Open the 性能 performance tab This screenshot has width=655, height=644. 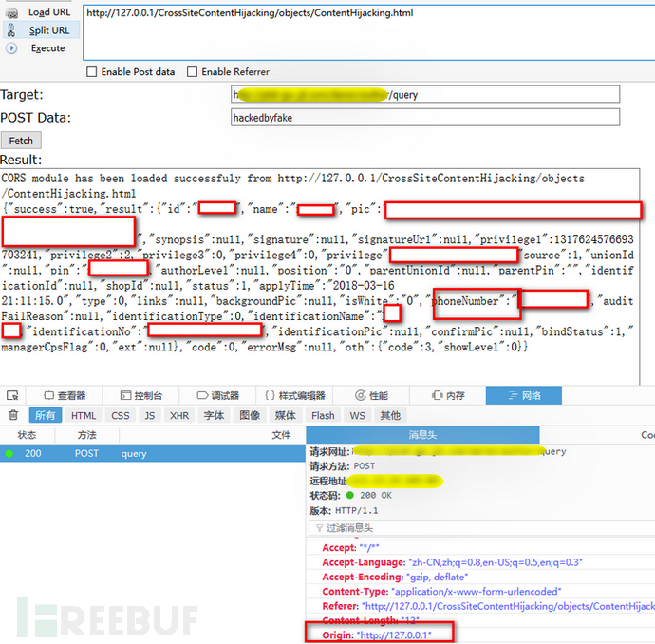point(371,395)
